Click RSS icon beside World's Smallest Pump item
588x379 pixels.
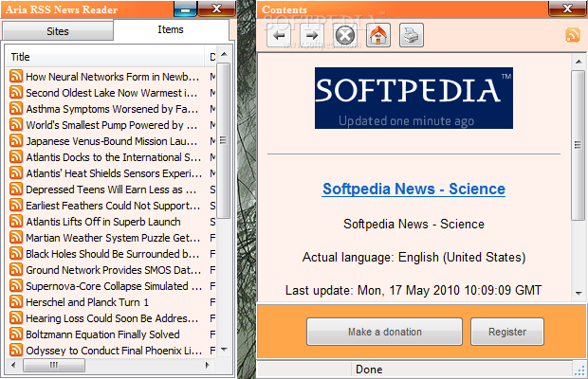coord(16,124)
